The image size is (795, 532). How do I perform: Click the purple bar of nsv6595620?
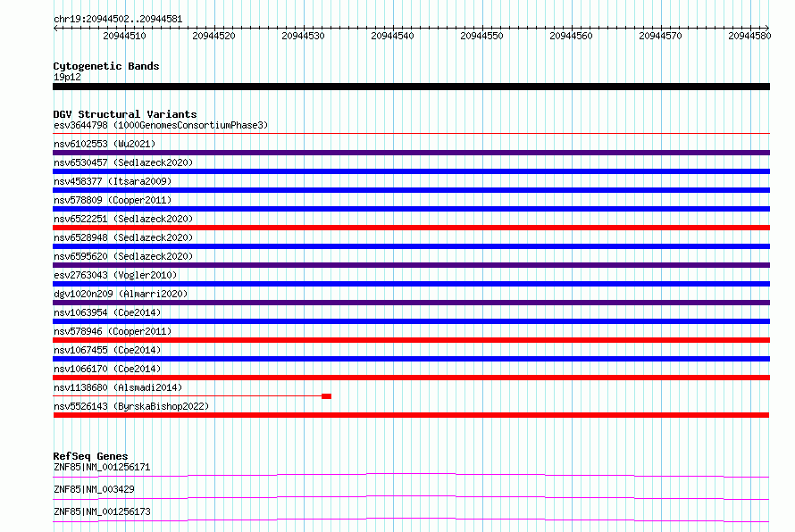coord(411,265)
